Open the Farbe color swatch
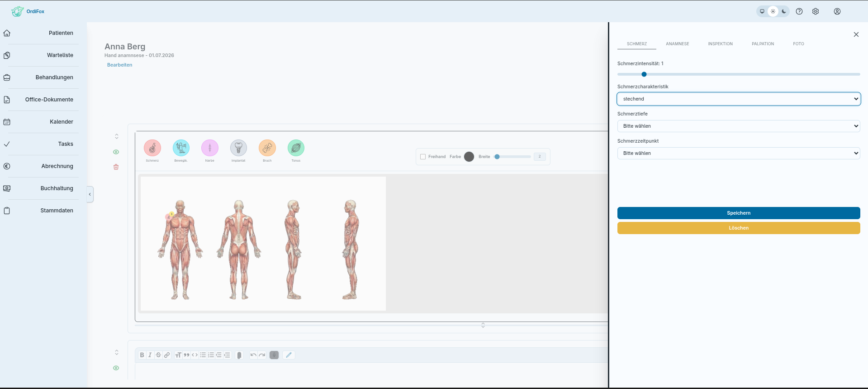868x389 pixels. click(469, 157)
